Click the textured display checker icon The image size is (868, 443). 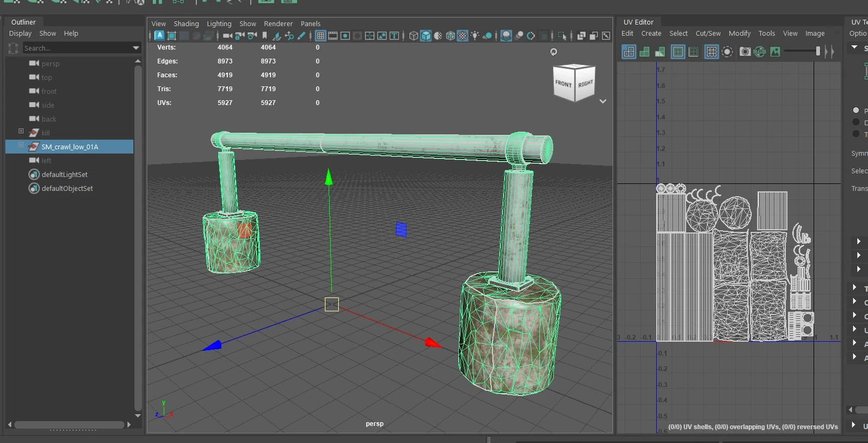(462, 36)
